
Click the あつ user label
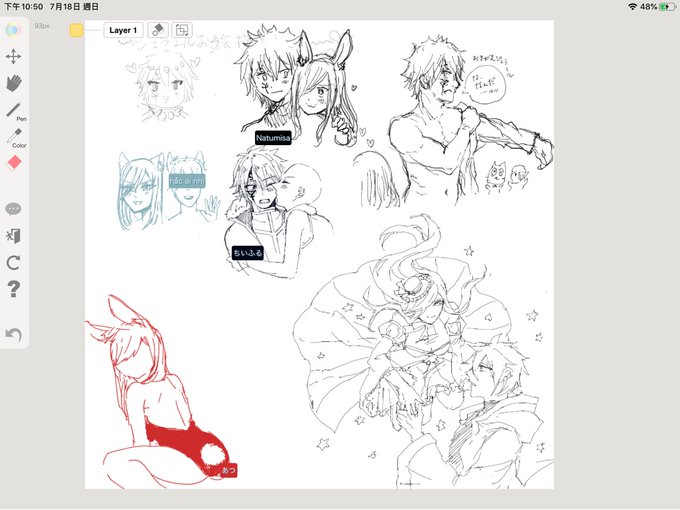(229, 470)
